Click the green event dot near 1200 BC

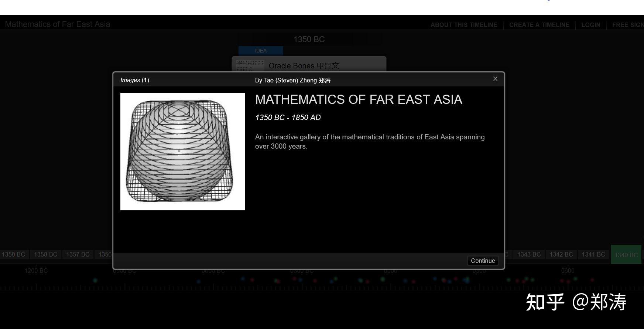click(x=95, y=280)
